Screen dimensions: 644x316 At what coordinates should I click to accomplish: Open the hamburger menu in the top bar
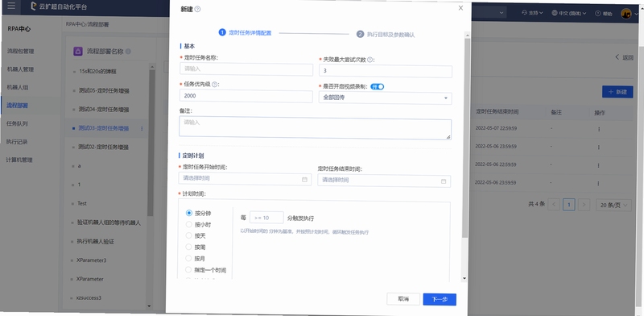(x=11, y=6)
